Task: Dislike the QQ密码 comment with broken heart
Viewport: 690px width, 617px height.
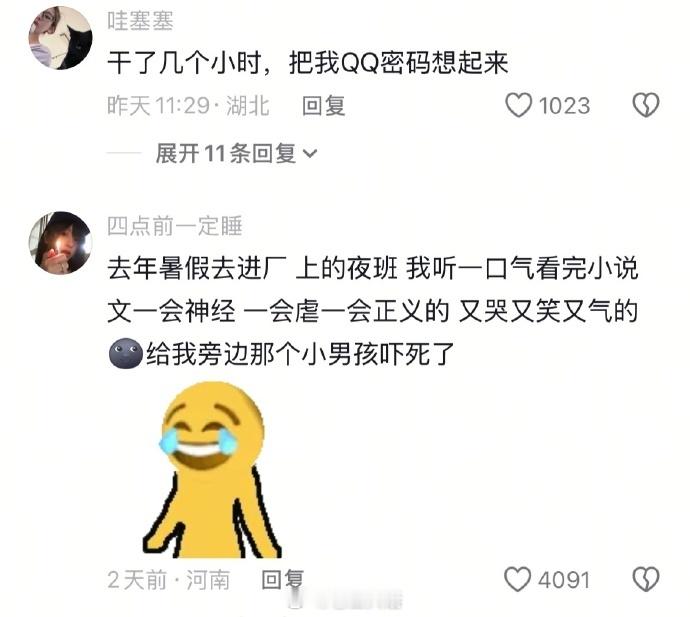Action: coord(646,106)
